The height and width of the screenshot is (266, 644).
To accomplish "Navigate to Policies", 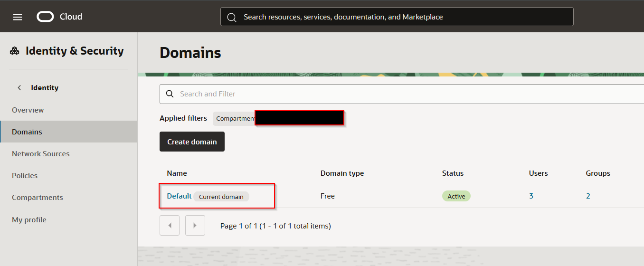I will coord(25,176).
